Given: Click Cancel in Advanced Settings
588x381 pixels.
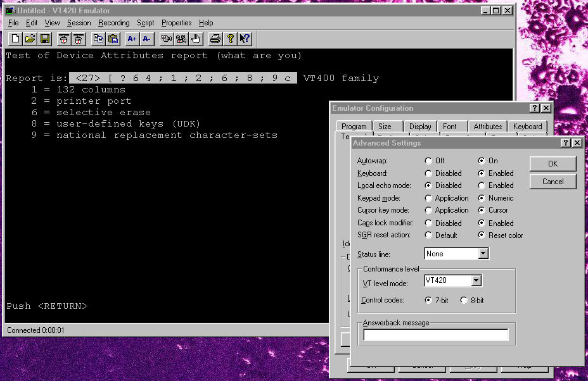Looking at the screenshot, I should 553,182.
